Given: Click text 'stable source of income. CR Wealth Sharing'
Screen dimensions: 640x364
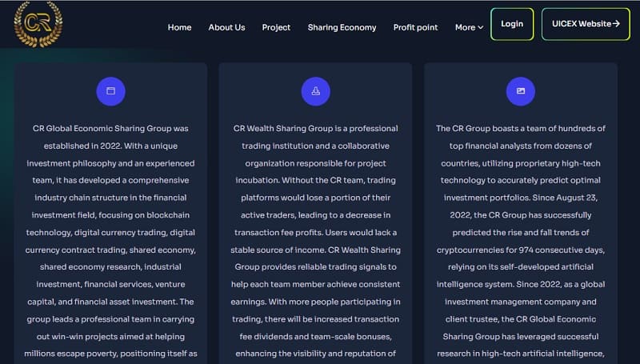Looking at the screenshot, I should pyautogui.click(x=315, y=250).
